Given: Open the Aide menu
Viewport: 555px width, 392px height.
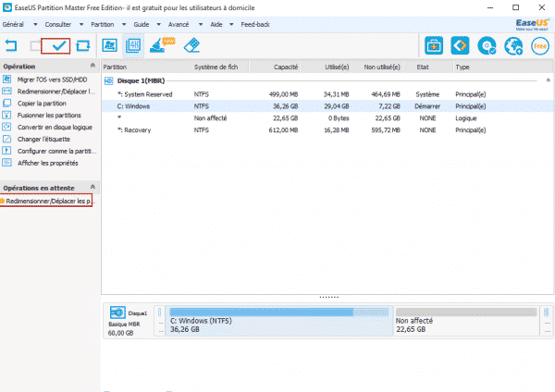Looking at the screenshot, I should coord(216,24).
